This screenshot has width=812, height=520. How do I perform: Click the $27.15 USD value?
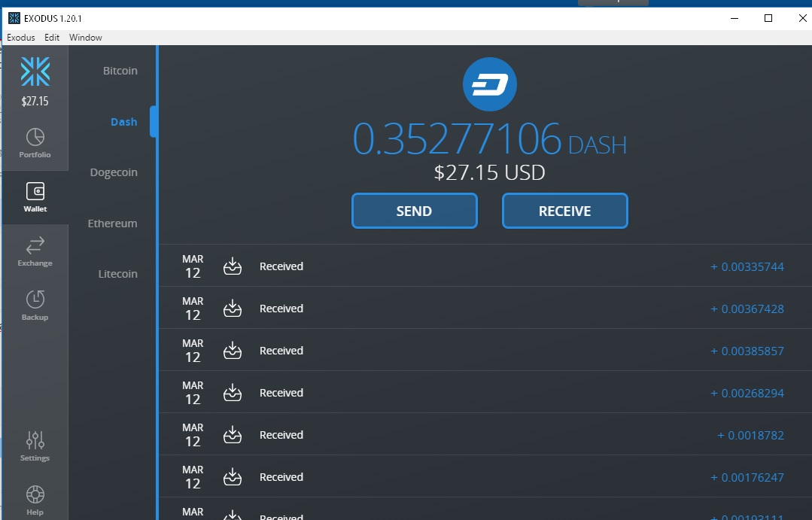click(x=489, y=172)
